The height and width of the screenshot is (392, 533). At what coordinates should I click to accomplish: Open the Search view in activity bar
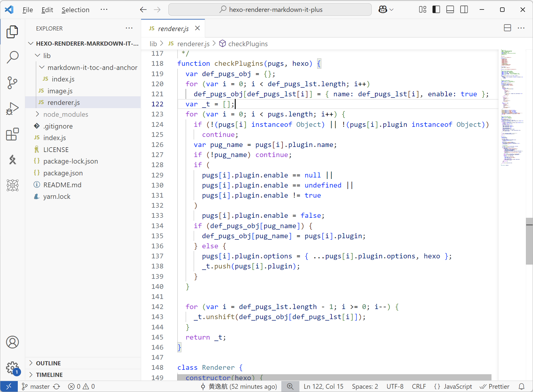(12, 57)
